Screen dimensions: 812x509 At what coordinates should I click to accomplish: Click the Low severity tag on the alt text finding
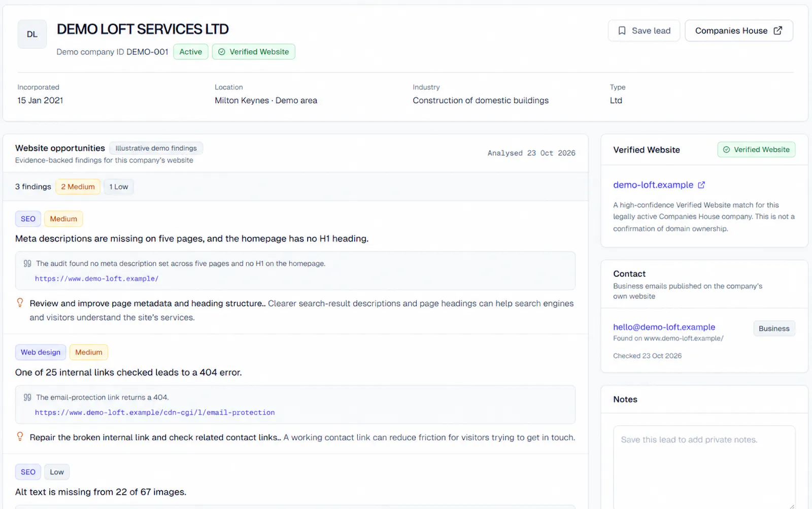click(57, 472)
